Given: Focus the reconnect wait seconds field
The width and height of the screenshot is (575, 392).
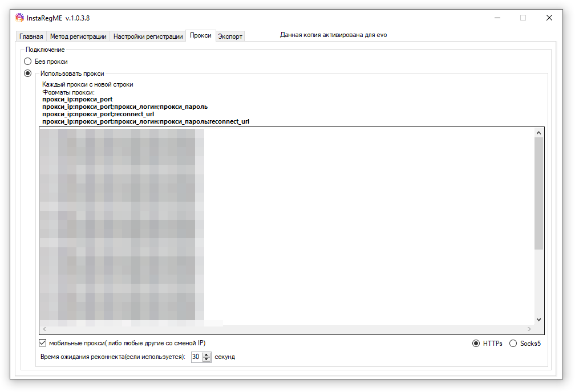Looking at the screenshot, I should tap(197, 357).
